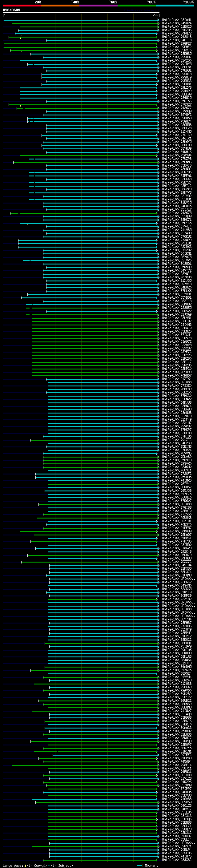This screenshot has width=197, height=868.
Task: Open entry UniRef100_A9VPW7
Action: click(x=176, y=426)
